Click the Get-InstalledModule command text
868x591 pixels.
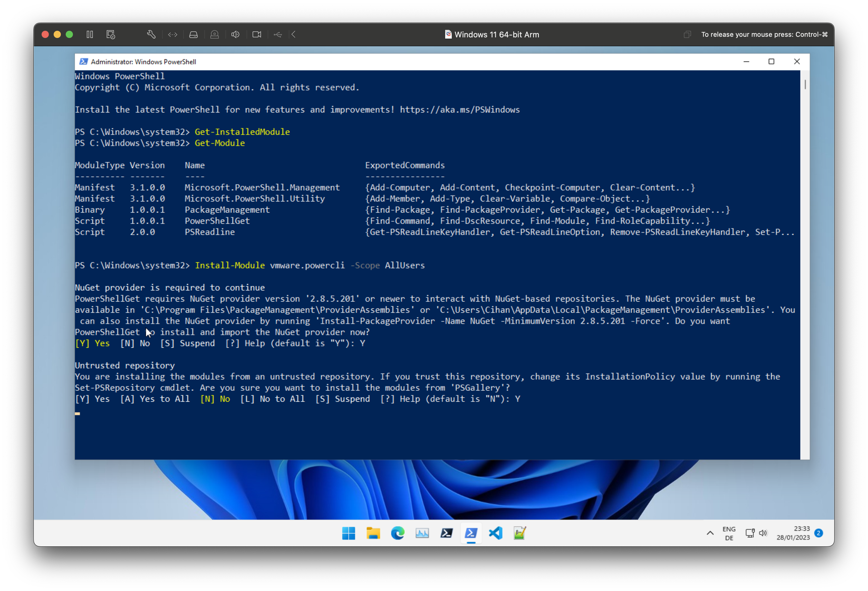(242, 132)
